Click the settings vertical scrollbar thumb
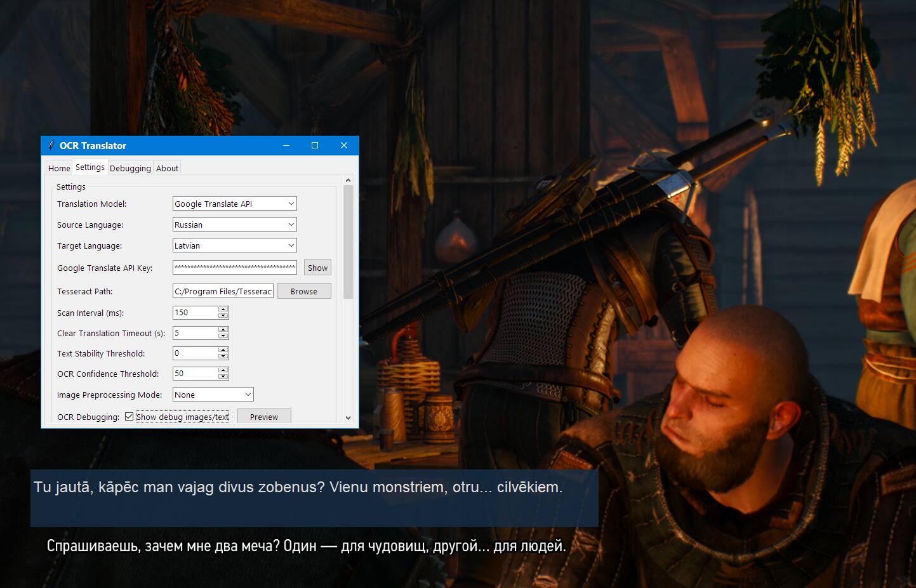916x588 pixels. pyautogui.click(x=348, y=242)
